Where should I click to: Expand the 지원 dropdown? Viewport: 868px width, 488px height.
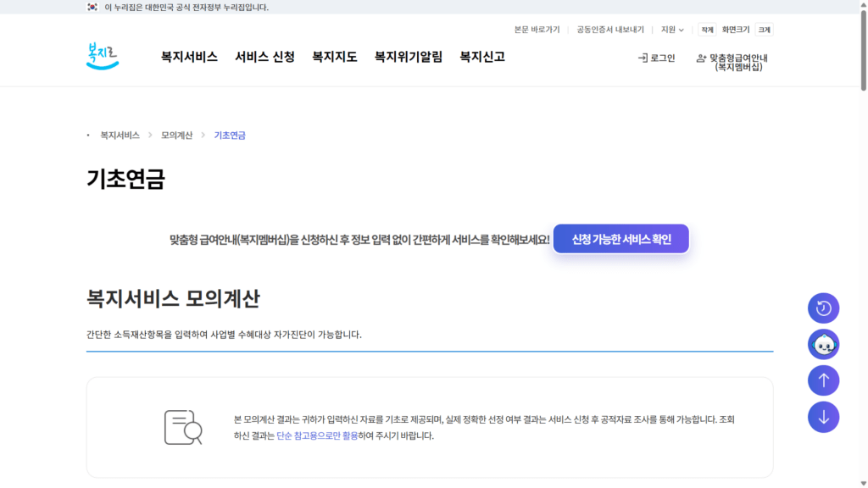(672, 30)
